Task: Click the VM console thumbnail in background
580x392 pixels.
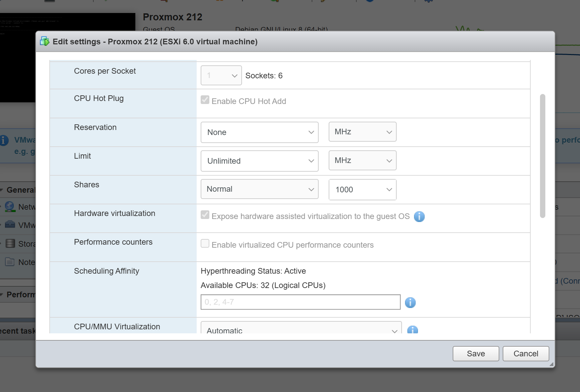Action: point(68,22)
